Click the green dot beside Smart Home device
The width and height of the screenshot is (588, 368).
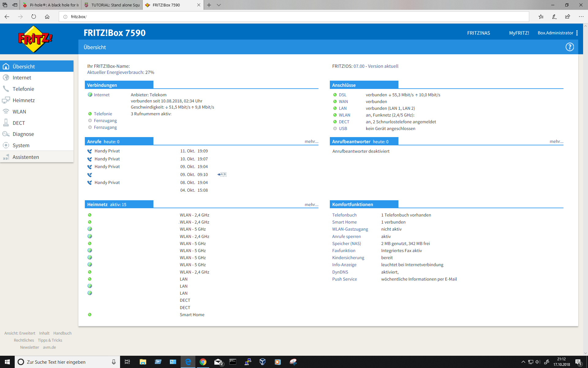tap(90, 315)
